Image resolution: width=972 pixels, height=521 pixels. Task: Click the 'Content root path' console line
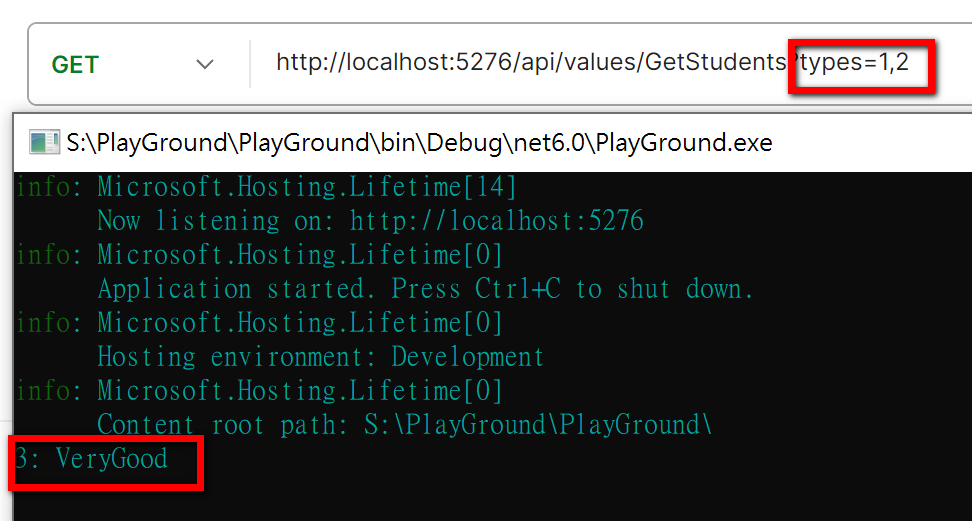coord(404,425)
